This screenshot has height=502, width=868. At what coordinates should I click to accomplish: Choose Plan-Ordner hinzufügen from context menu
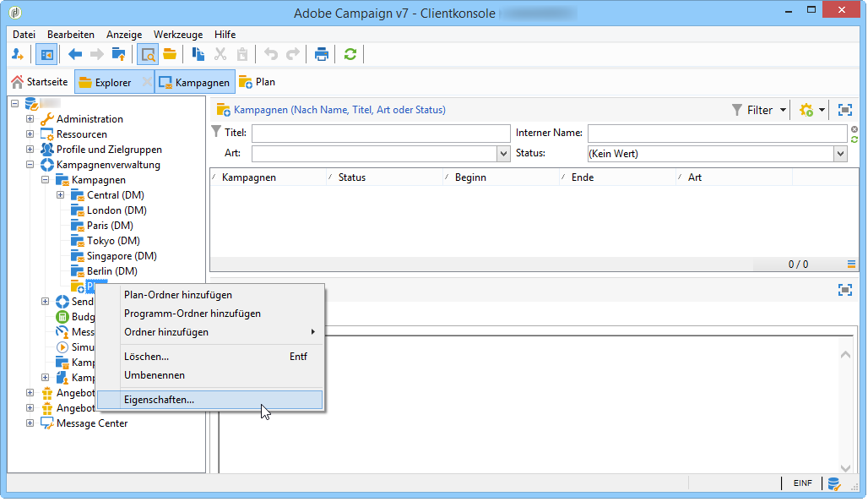point(210,295)
